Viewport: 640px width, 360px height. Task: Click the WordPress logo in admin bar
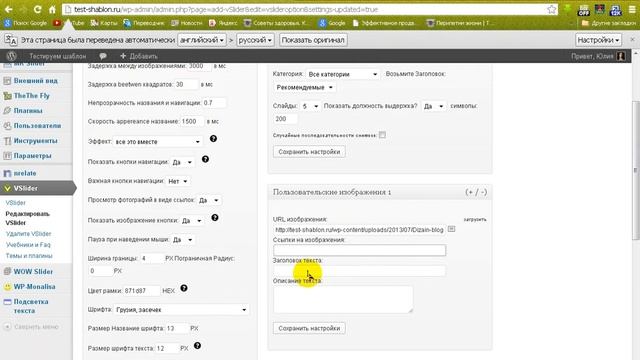[11, 56]
